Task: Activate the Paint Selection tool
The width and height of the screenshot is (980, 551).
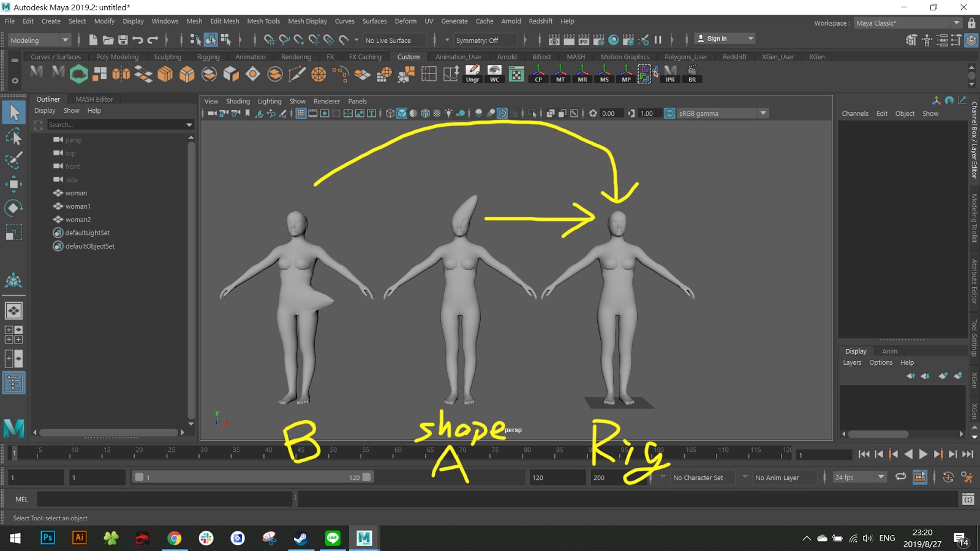Action: click(13, 160)
